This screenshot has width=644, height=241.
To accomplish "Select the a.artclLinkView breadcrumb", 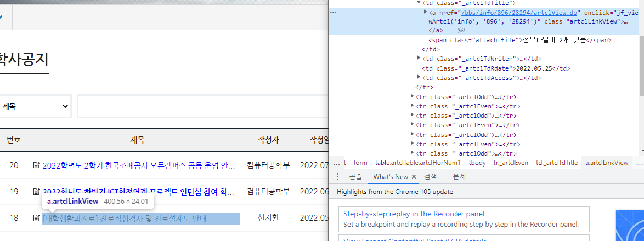I will click(x=607, y=163).
